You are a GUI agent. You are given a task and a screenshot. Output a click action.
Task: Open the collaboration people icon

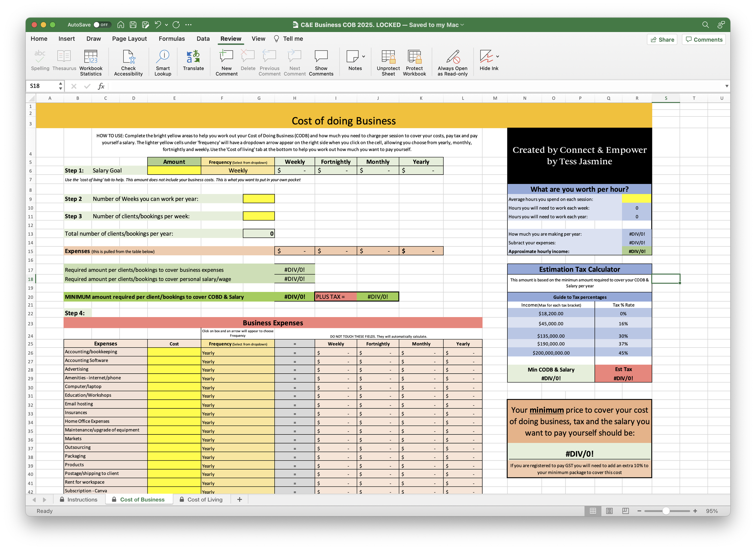coord(721,25)
